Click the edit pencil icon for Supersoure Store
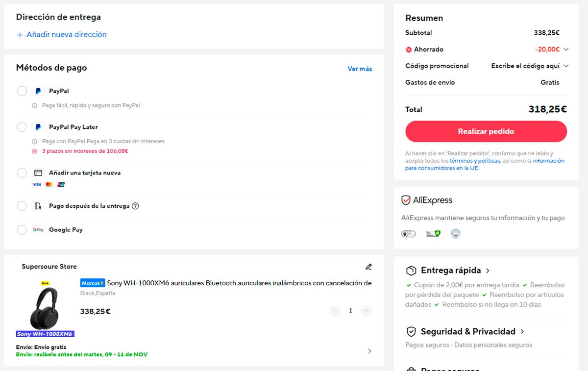 (368, 267)
